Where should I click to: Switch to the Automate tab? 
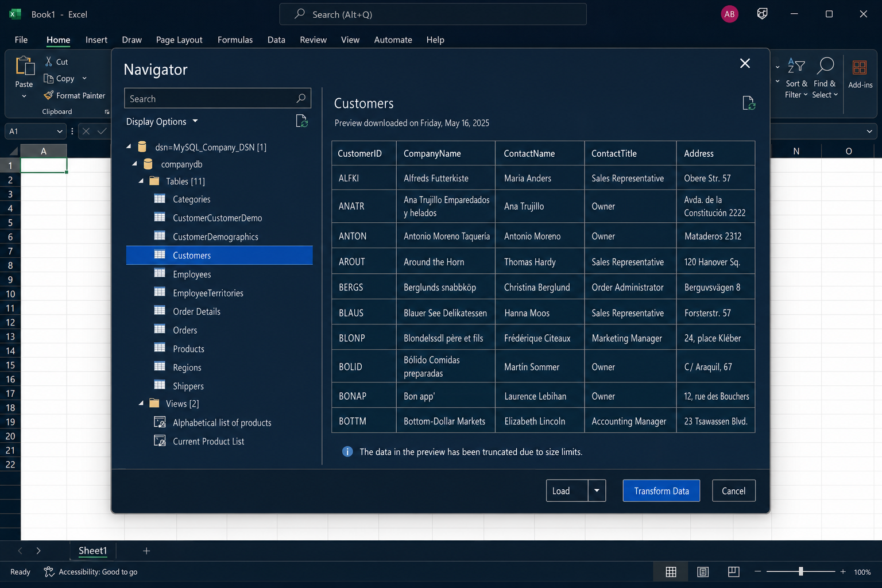(x=393, y=40)
